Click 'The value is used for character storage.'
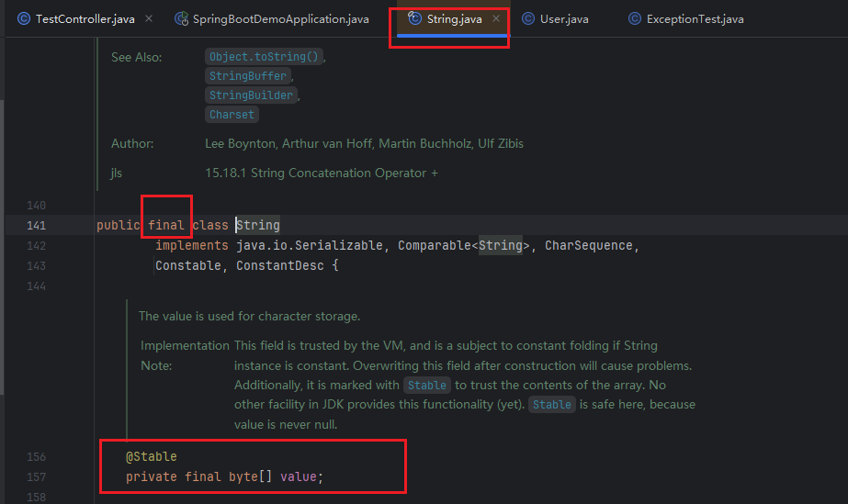The height and width of the screenshot is (504, 848). pyautogui.click(x=249, y=316)
